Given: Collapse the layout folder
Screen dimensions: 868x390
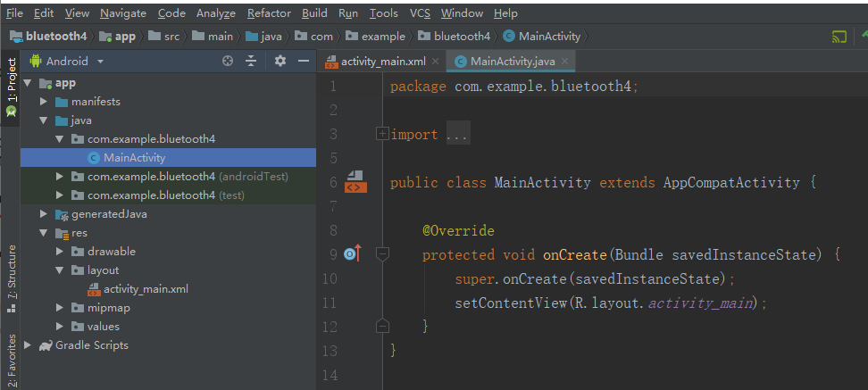Looking at the screenshot, I should click(60, 270).
